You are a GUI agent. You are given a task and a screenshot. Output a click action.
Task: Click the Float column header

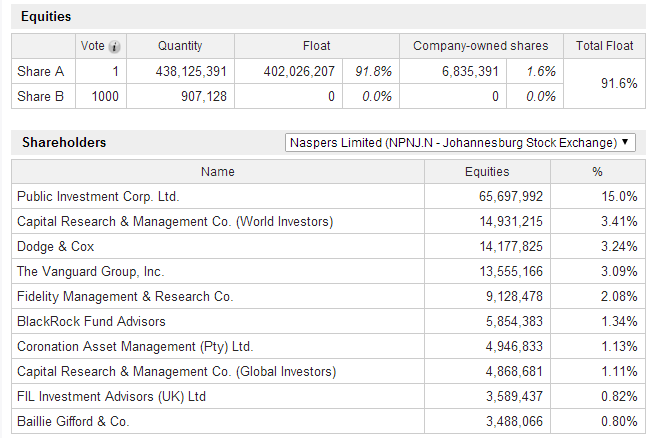click(x=317, y=46)
